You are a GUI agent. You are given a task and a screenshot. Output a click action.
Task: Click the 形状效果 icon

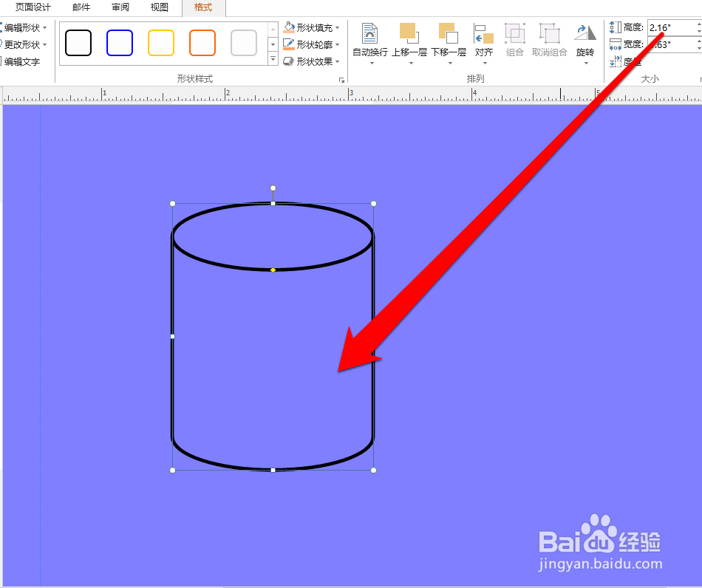click(x=289, y=61)
